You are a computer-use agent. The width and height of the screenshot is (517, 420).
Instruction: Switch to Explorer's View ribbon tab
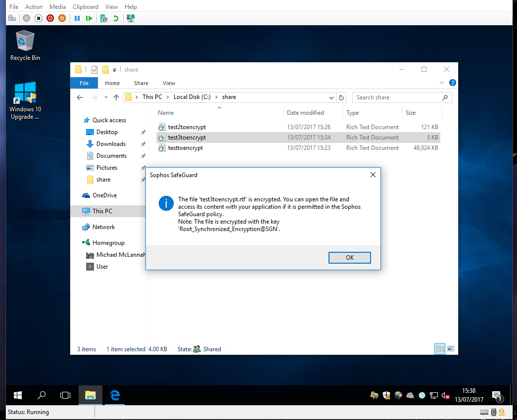point(169,83)
